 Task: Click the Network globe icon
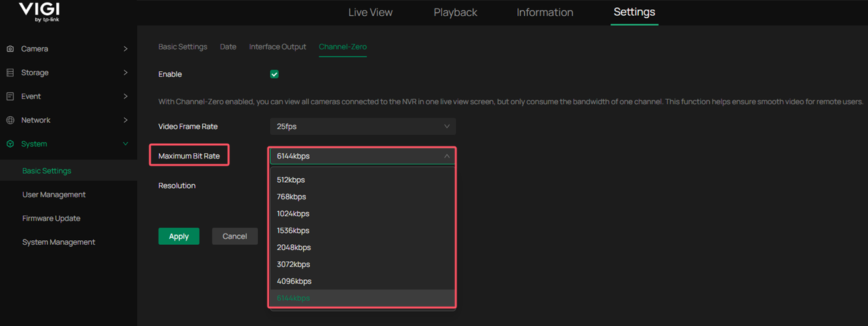pos(10,120)
